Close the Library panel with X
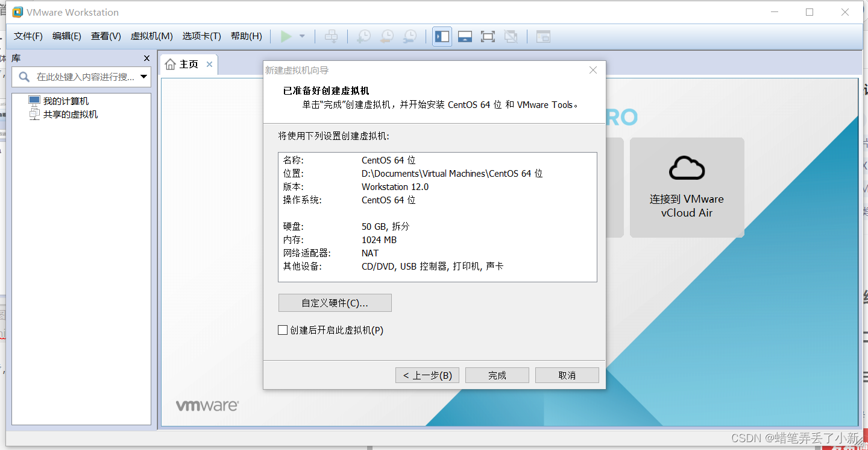868x450 pixels. click(146, 59)
